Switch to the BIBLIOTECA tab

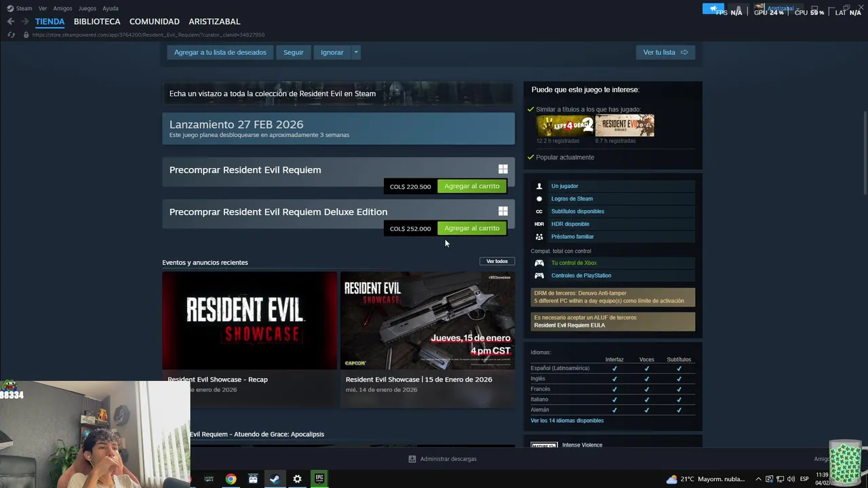point(97,22)
